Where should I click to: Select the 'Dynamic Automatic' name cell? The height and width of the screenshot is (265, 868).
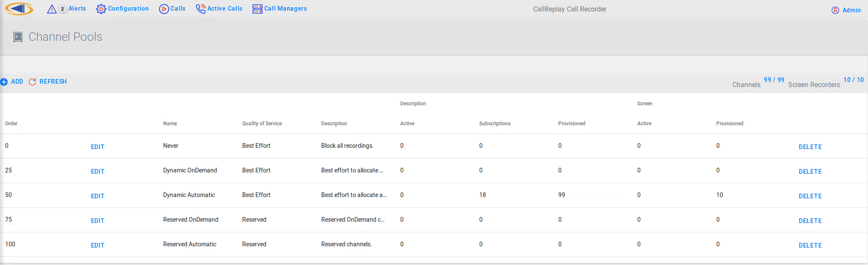pos(189,195)
